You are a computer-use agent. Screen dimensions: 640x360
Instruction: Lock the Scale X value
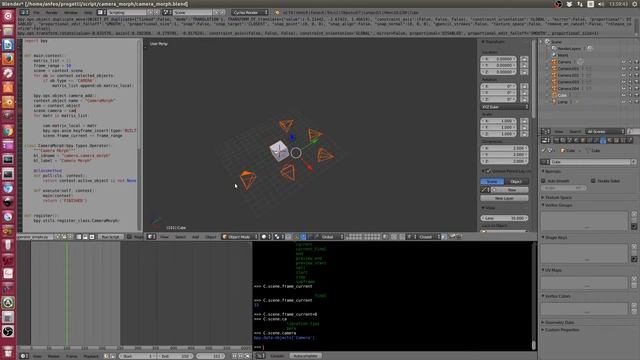click(x=524, y=121)
